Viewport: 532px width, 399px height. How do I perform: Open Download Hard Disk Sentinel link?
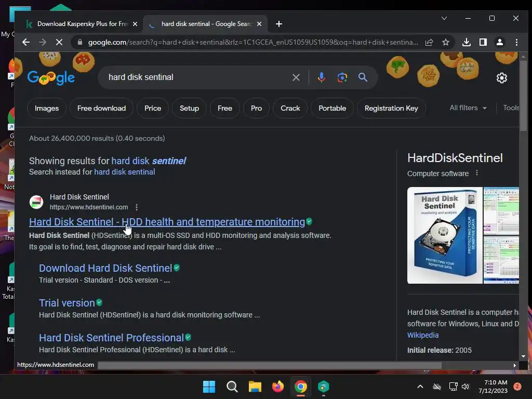coord(105,268)
